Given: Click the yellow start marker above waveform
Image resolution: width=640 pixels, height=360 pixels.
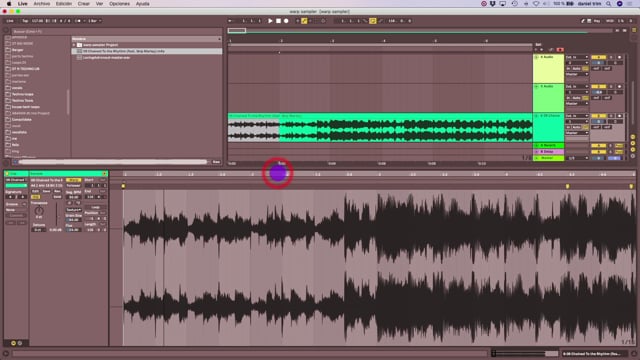Looking at the screenshot, I should click(123, 186).
